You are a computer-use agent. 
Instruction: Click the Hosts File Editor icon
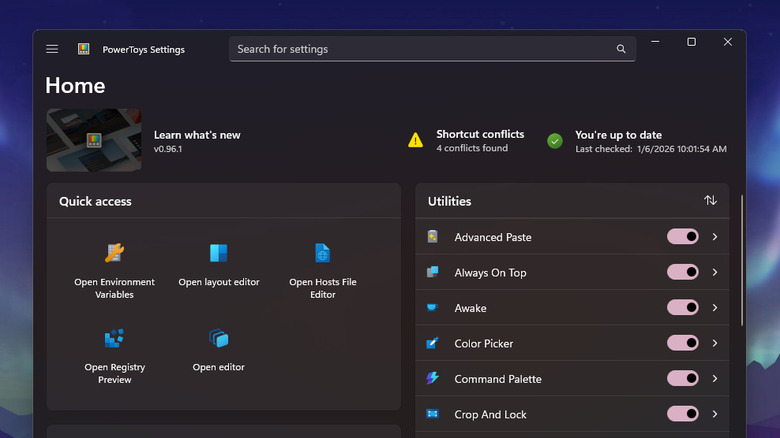322,253
